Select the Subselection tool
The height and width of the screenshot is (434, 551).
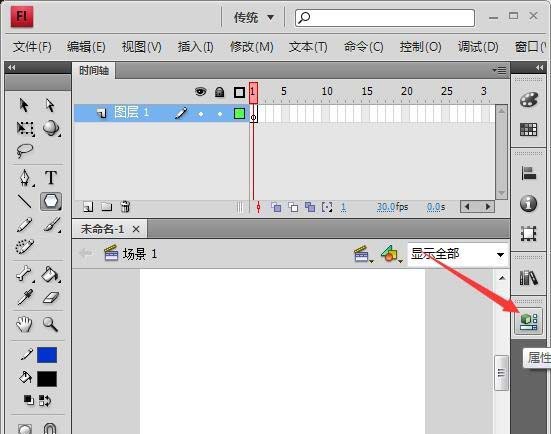(50, 105)
